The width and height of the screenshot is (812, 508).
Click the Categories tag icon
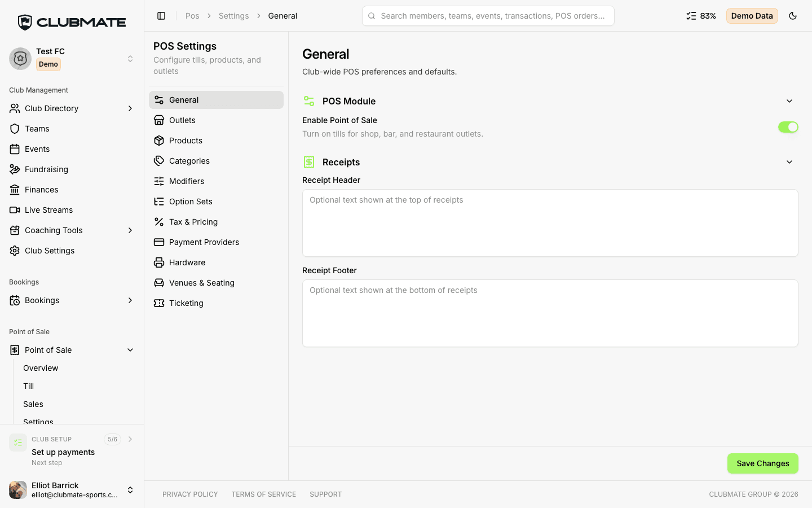pyautogui.click(x=159, y=161)
